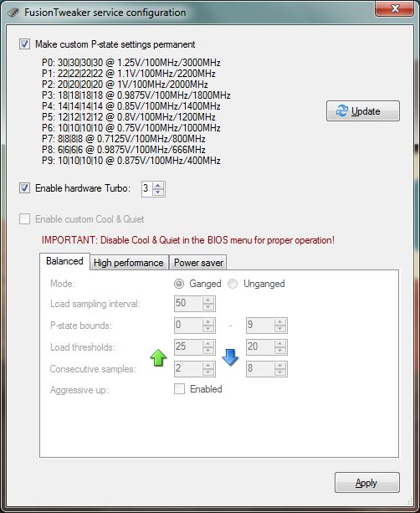Viewport: 420px width, 513px height.
Task: Uncheck Make custom P-state settings permanent
Action: pyautogui.click(x=24, y=44)
